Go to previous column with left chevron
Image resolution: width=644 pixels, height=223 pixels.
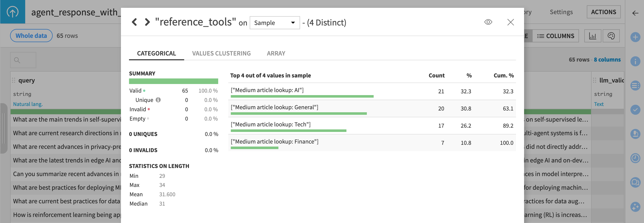click(134, 22)
